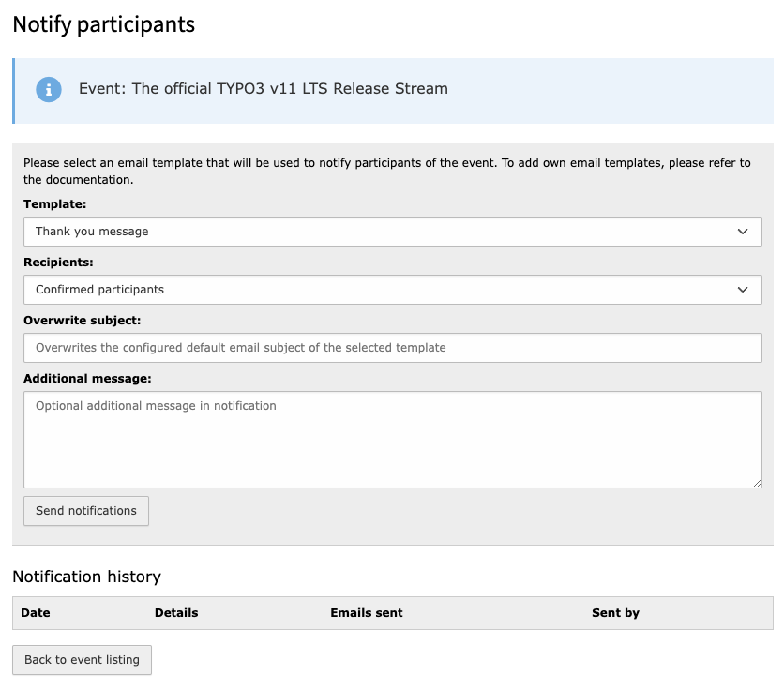This screenshot has height=690, width=784.
Task: Click the Notification history section heading
Action: (86, 577)
